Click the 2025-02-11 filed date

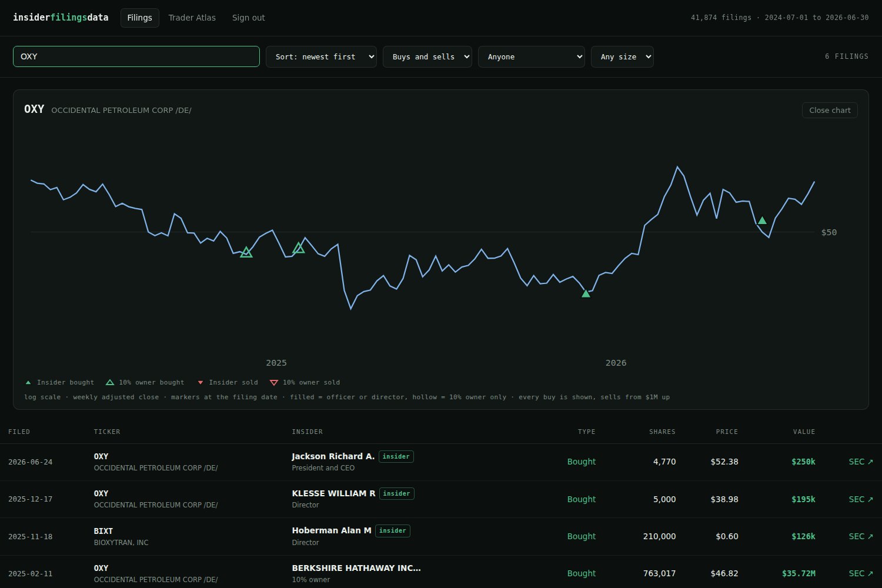[31, 573]
